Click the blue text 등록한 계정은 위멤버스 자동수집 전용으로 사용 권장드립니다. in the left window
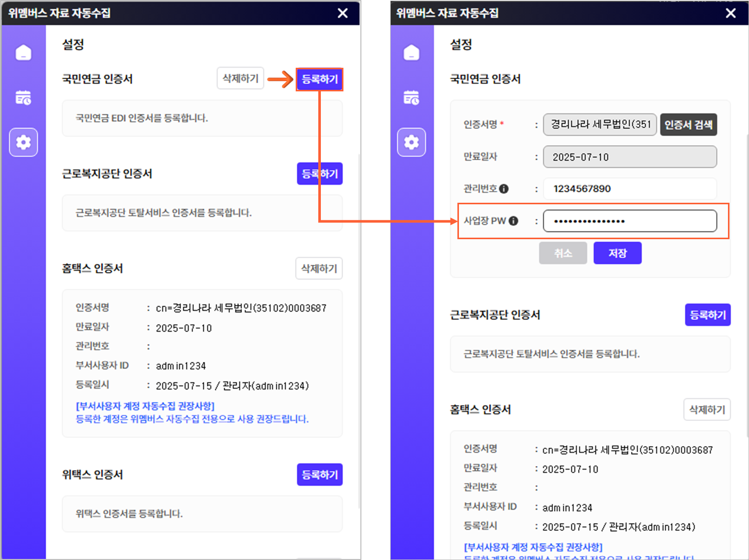 pos(193,419)
